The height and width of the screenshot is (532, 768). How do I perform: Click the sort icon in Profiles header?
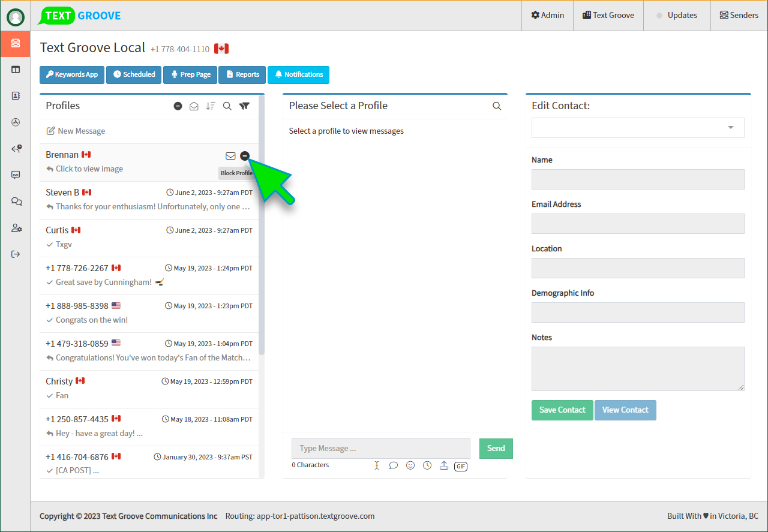[211, 106]
